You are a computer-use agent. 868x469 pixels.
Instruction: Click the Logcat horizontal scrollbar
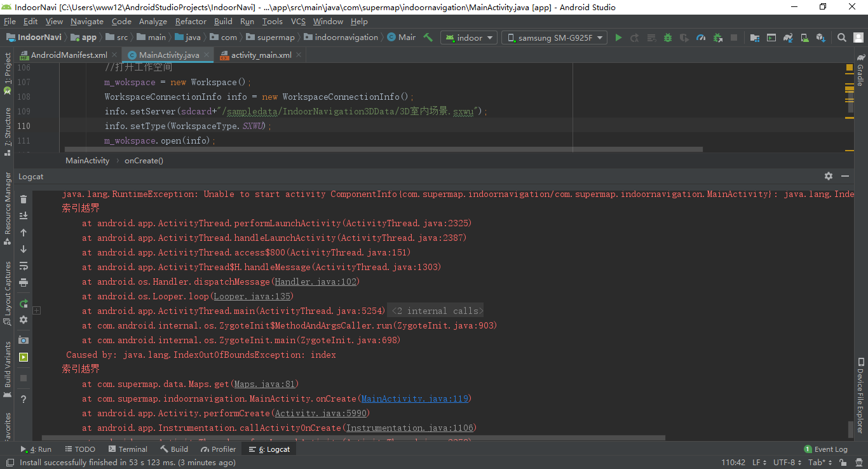coord(353,437)
